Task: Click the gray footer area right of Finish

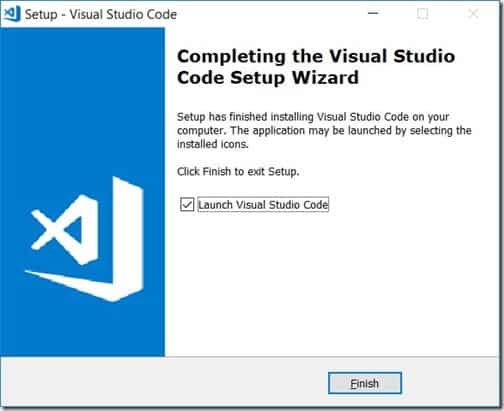Action: pos(450,383)
